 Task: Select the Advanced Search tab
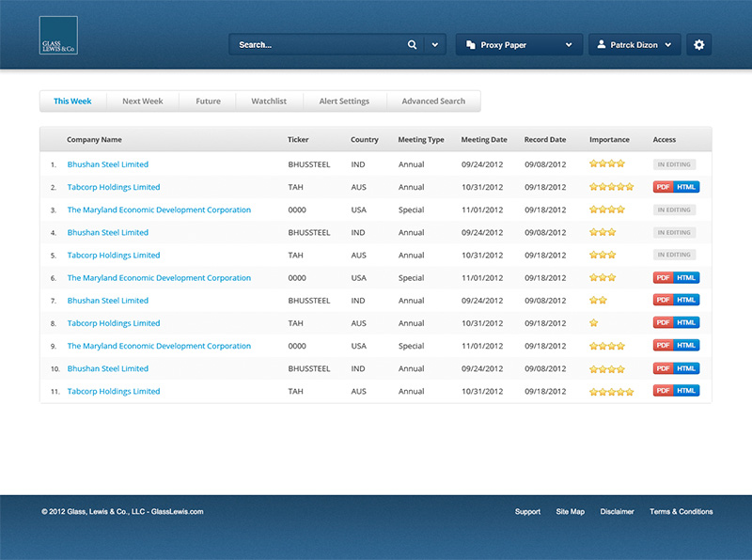pos(433,101)
